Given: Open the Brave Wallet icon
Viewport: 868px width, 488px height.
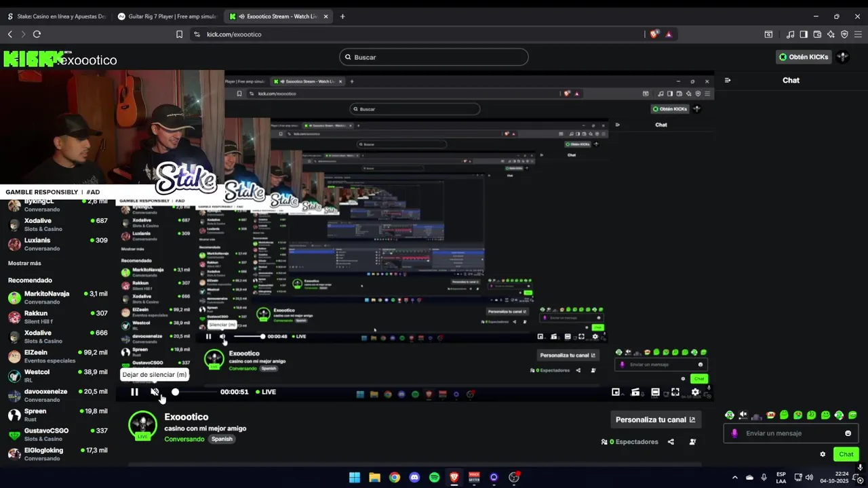Looking at the screenshot, I should coord(817,34).
